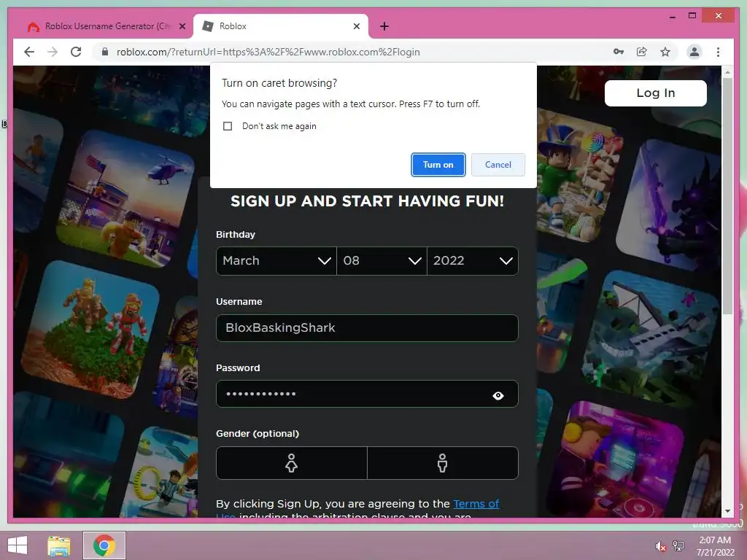Click Chrome icon in taskbar
The image size is (747, 560).
point(104,545)
